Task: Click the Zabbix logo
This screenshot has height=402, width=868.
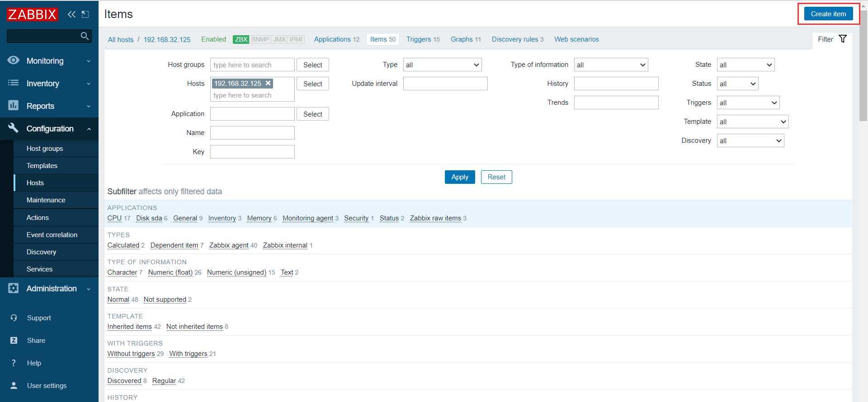Action: 32,14
